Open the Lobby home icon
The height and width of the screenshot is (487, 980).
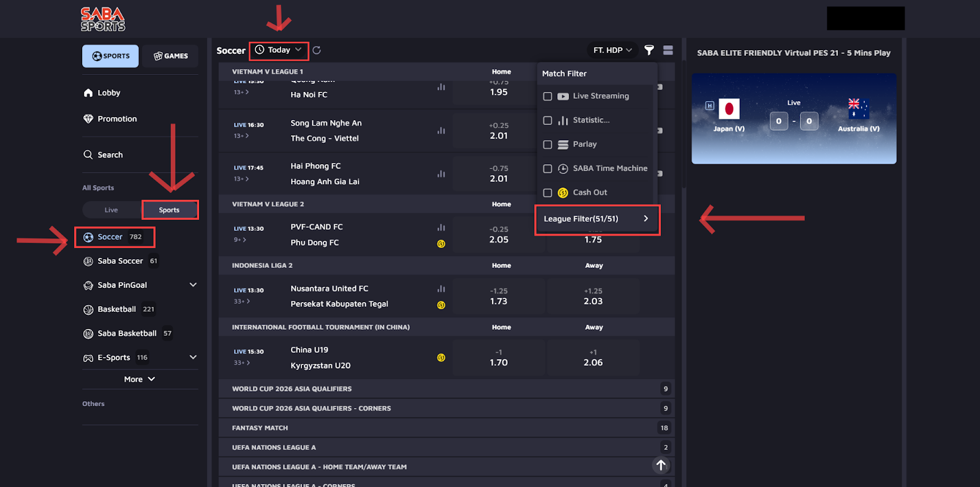tap(88, 92)
